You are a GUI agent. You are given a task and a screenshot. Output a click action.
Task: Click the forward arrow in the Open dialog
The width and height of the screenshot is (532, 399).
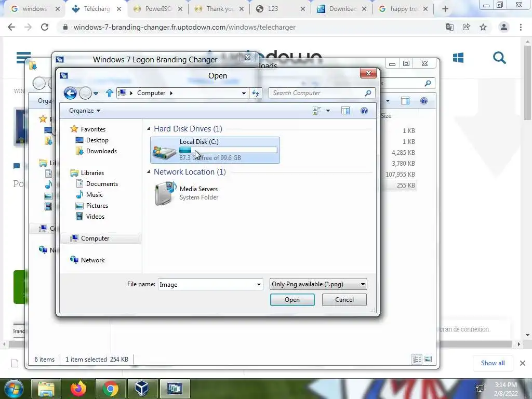coord(85,93)
